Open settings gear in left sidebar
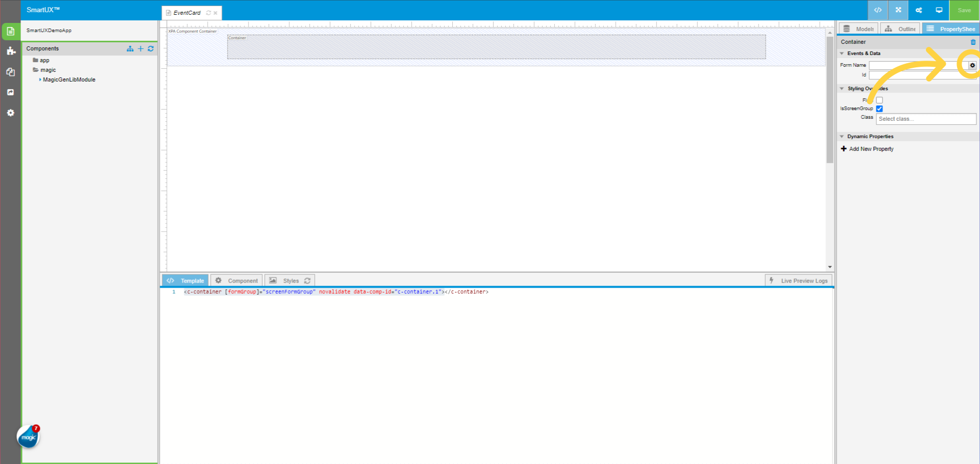980x464 pixels. click(11, 113)
